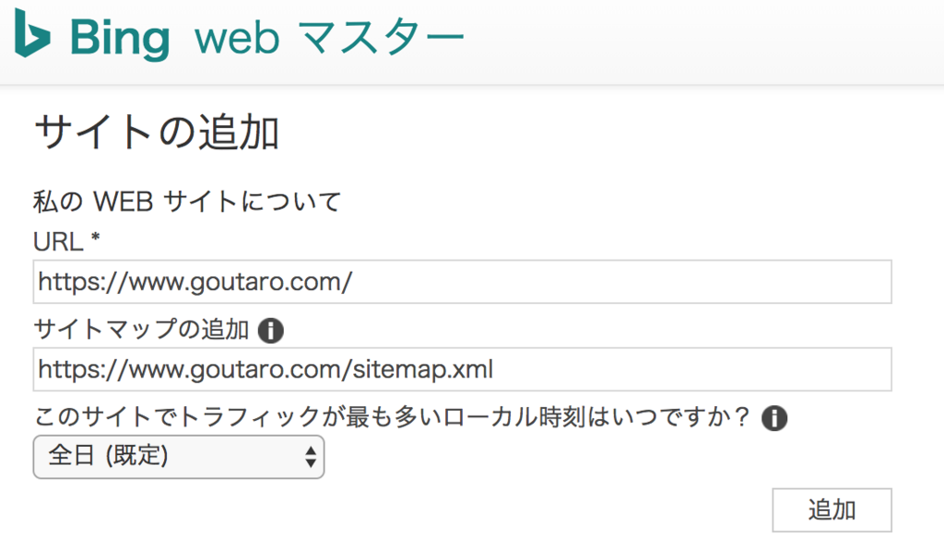Viewport: 944px width, 560px height.
Task: Open the 全日 (既定) time dropdown
Action: (x=178, y=457)
